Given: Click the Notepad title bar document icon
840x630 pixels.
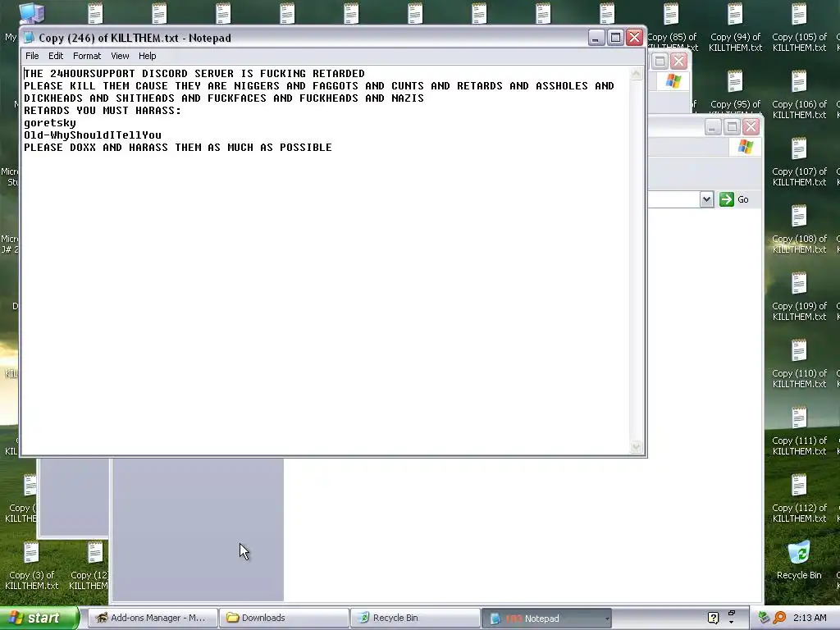Looking at the screenshot, I should coord(29,38).
